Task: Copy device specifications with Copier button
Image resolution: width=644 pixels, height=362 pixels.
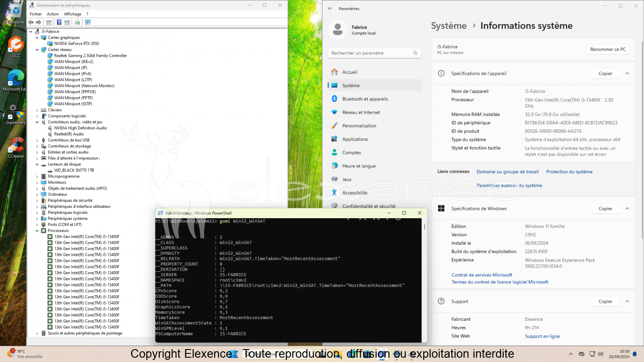Action: (605, 73)
